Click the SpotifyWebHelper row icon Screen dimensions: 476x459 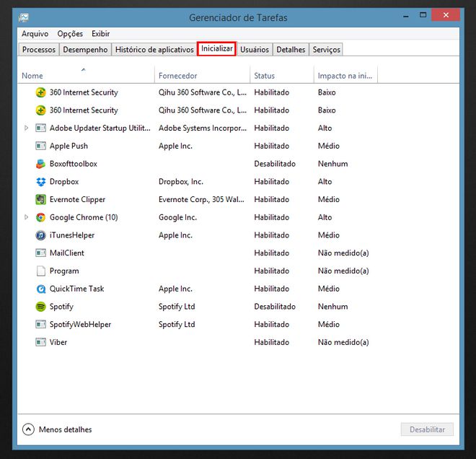[40, 325]
